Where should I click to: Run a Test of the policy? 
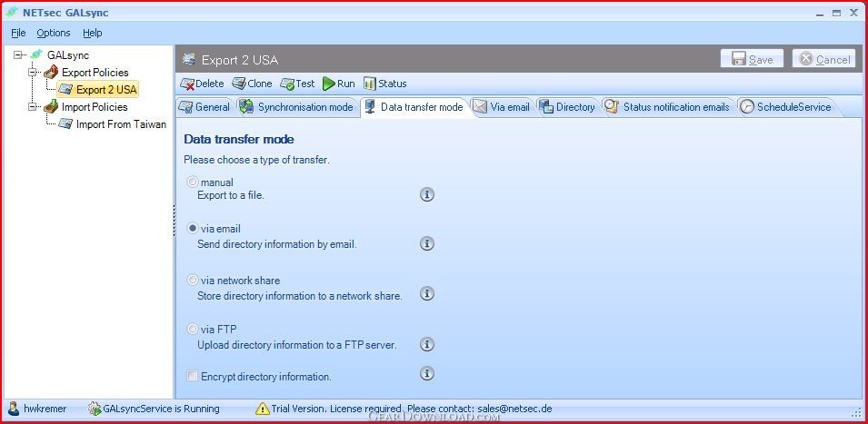click(x=297, y=84)
